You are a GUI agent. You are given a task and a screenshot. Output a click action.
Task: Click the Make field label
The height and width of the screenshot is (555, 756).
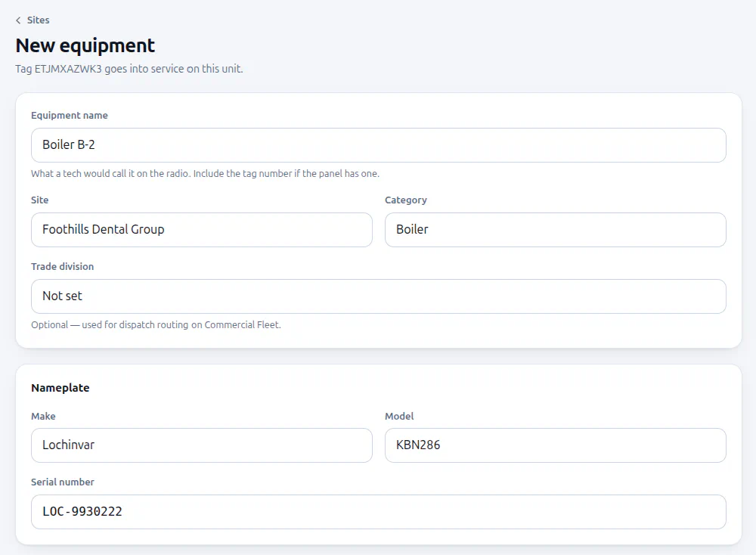(x=43, y=416)
